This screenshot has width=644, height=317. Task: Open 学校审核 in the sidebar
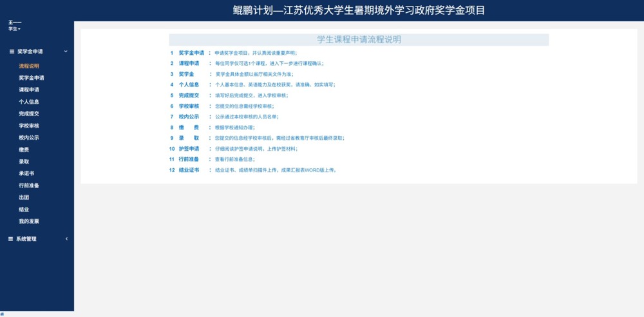click(29, 126)
